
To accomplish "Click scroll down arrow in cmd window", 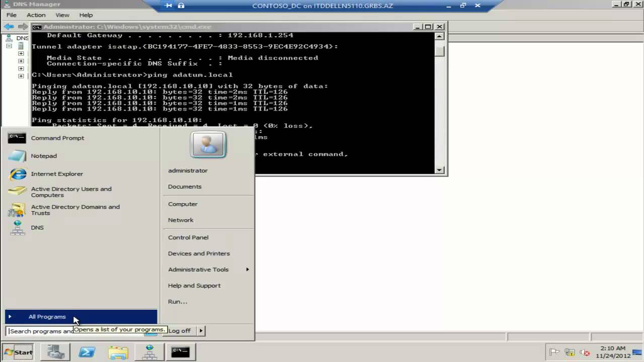I will click(x=440, y=170).
